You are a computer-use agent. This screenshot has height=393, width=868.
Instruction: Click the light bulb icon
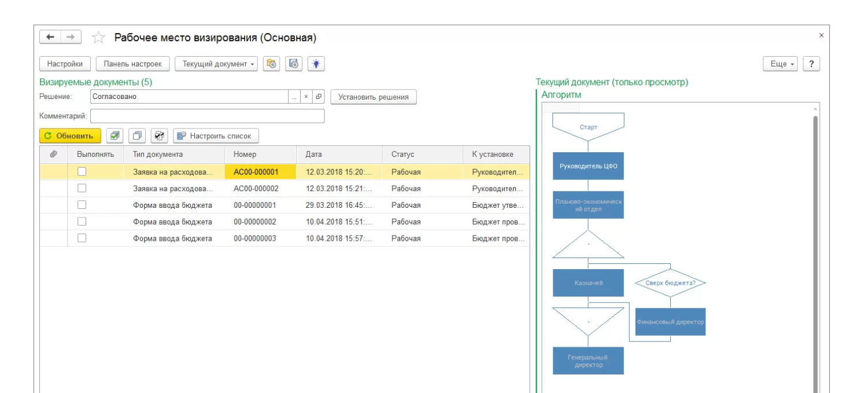(316, 64)
